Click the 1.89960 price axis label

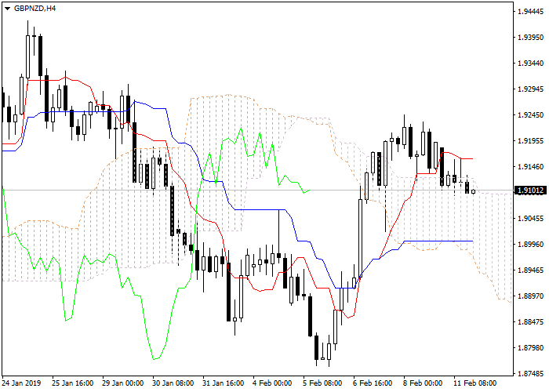pyautogui.click(x=531, y=245)
